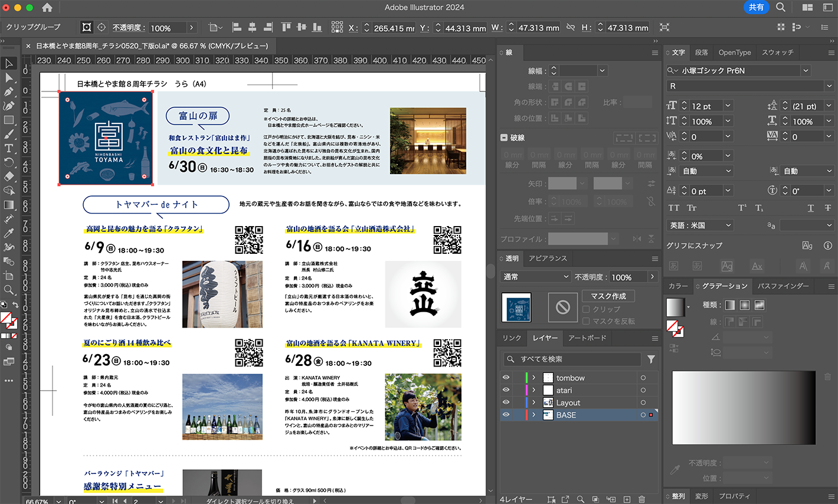
Task: Hide the tombow layer
Action: 506,378
